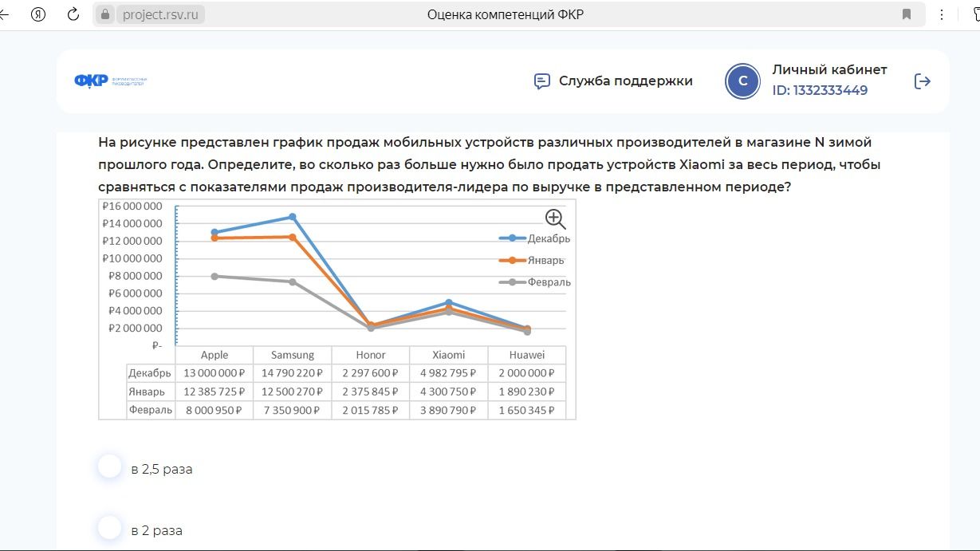Click the 'Apple' column header
The image size is (980, 551).
click(214, 355)
